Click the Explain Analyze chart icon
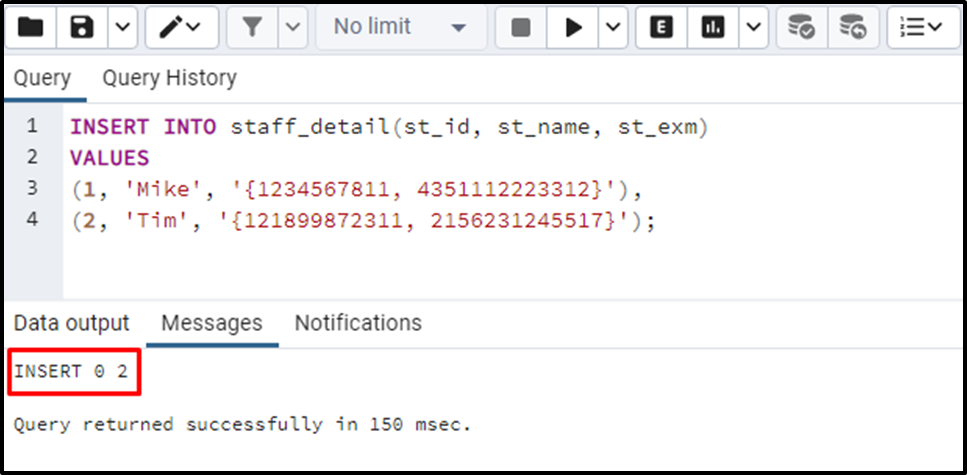The width and height of the screenshot is (967, 475). (713, 27)
